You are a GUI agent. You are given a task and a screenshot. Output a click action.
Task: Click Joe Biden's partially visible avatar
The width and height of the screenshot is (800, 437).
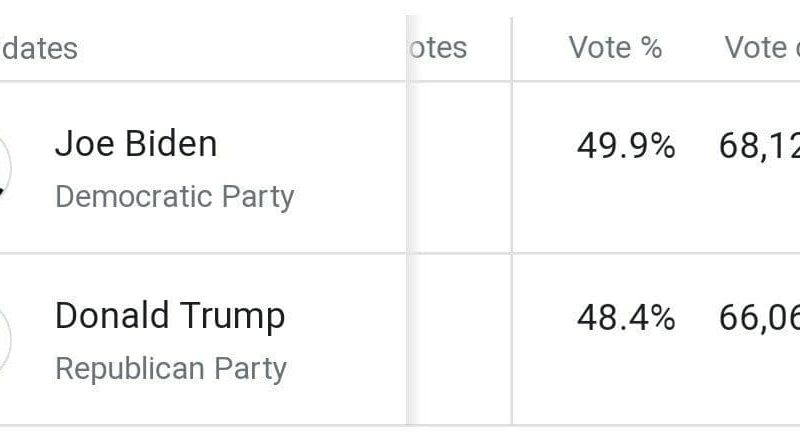[5, 167]
